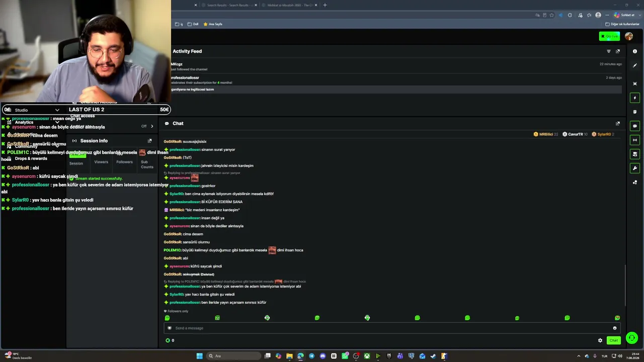Click the taskbar search box Ara
Image resolution: width=644 pixels, height=362 pixels.
pyautogui.click(x=234, y=356)
